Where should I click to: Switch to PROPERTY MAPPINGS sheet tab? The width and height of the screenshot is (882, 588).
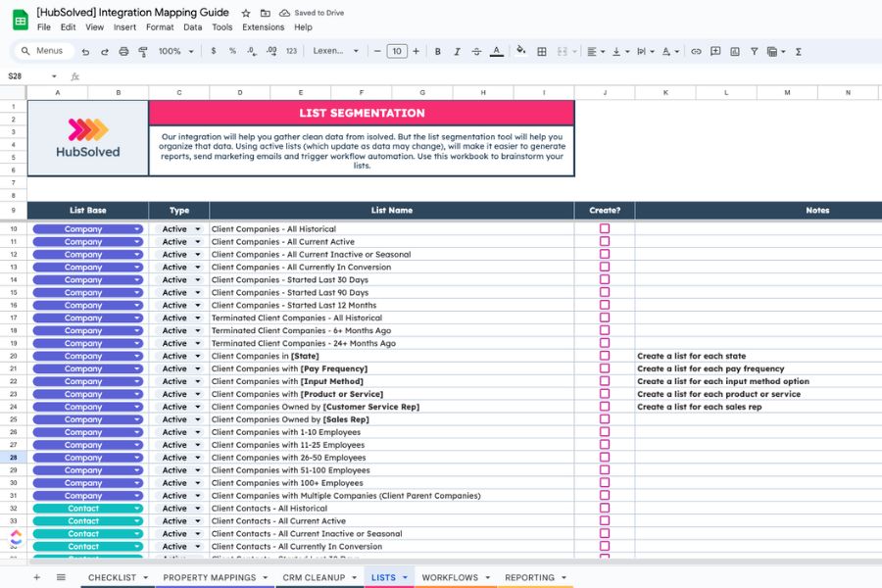[210, 577]
